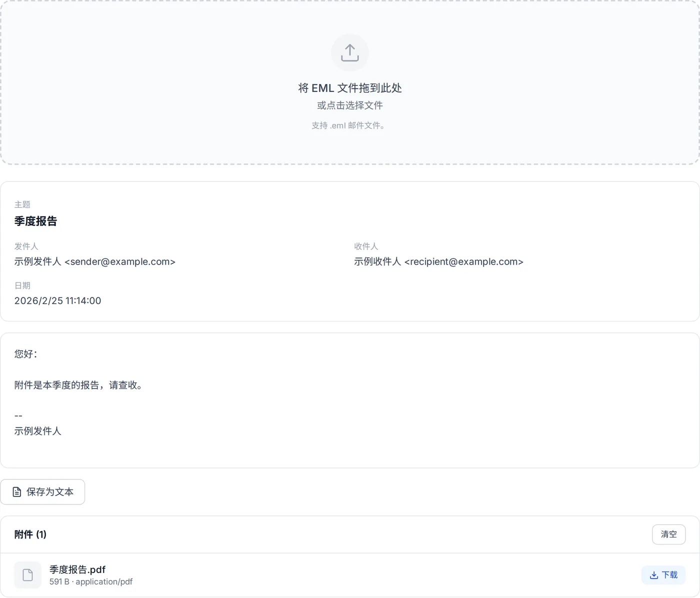Click the PDF attachment file icon
Image resolution: width=700 pixels, height=598 pixels.
tap(27, 575)
